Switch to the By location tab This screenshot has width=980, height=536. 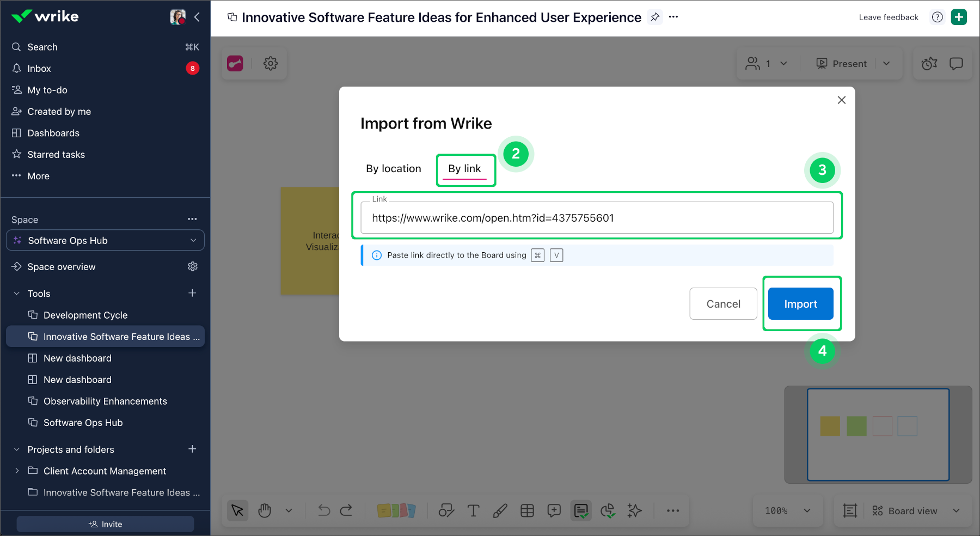tap(393, 169)
